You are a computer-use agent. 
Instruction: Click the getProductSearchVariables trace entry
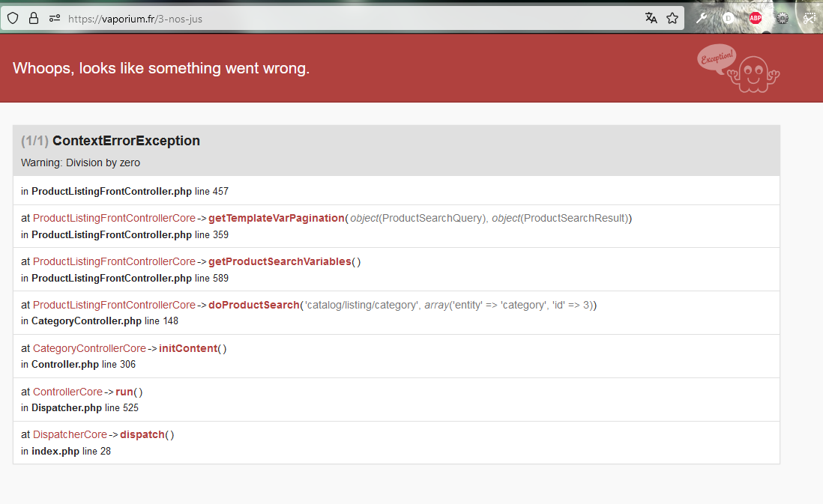[x=279, y=261]
